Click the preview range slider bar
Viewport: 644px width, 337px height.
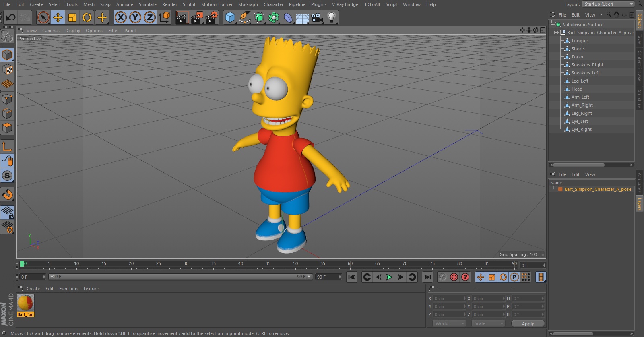[180, 277]
